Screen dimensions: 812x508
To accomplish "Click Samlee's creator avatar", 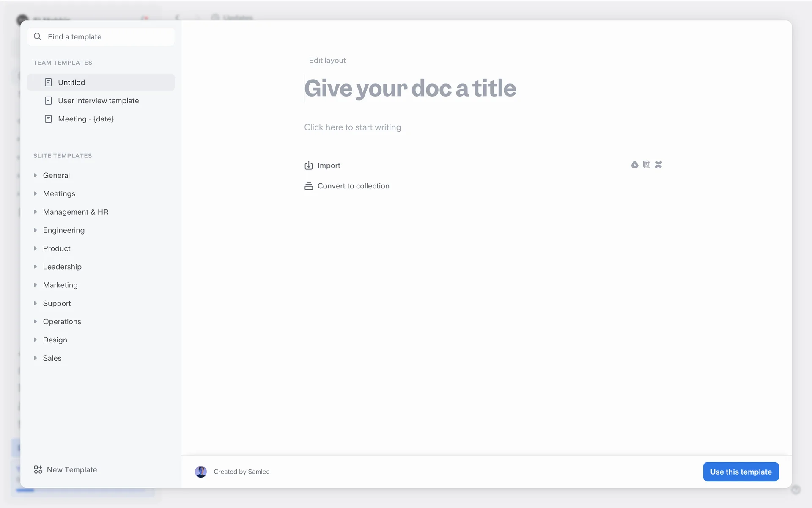I will [201, 472].
